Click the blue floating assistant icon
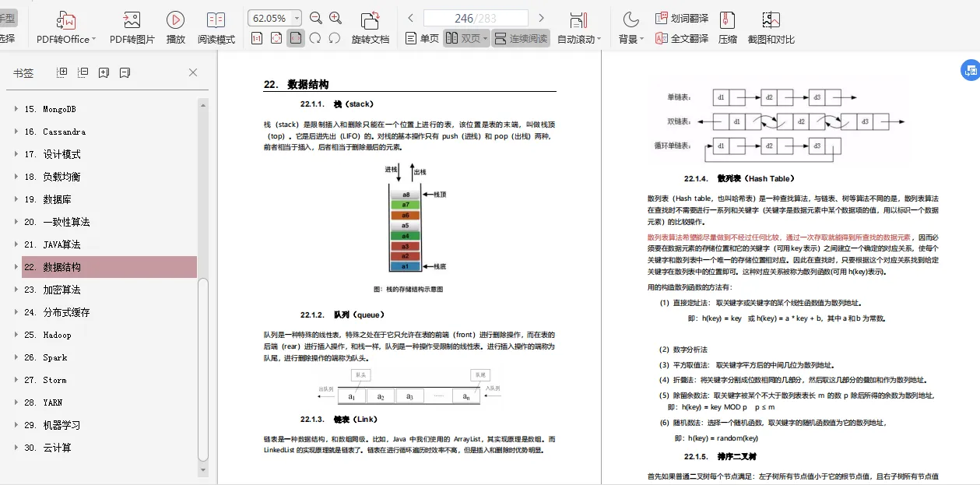980x485 pixels. click(x=970, y=70)
